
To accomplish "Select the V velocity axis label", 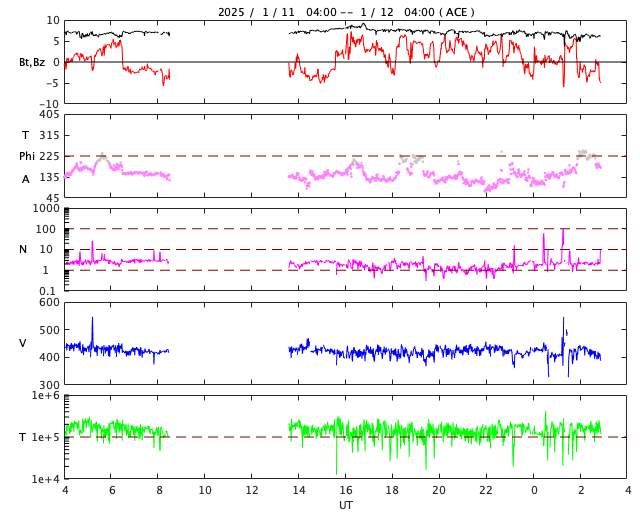I will click(x=23, y=343).
